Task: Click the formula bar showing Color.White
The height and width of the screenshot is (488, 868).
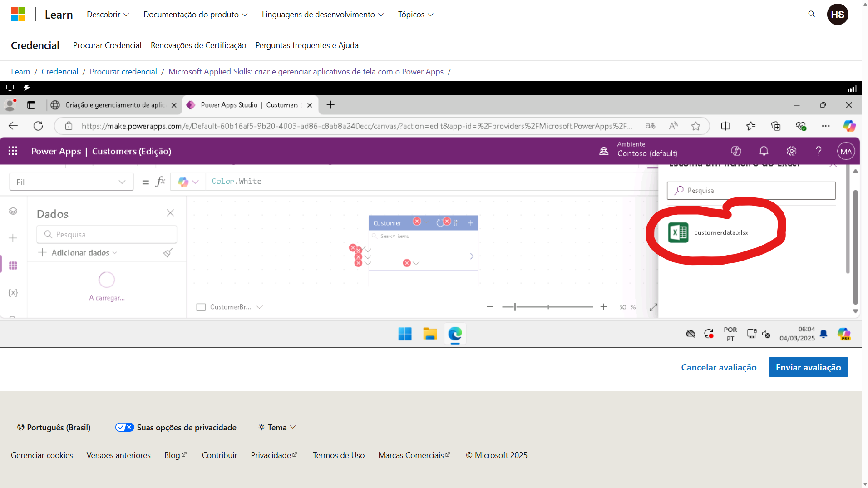Action: coord(431,182)
